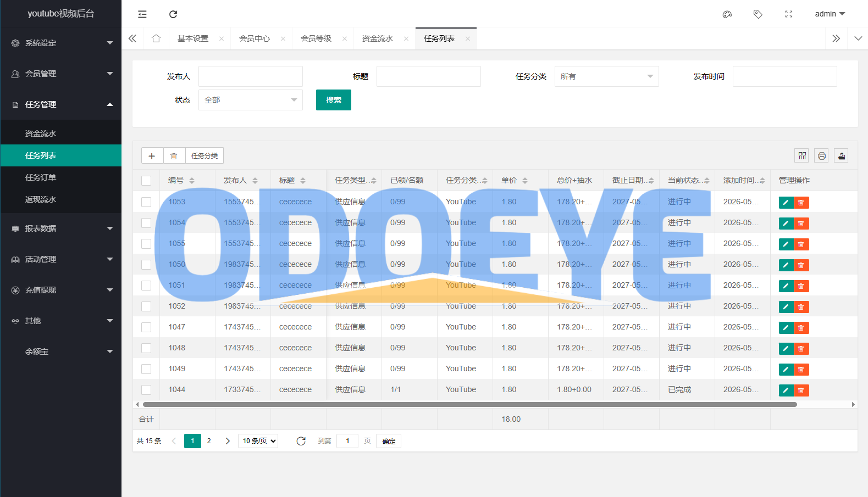
Task: Expand the 系统设定 sidebar menu
Action: pyautogui.click(x=61, y=43)
